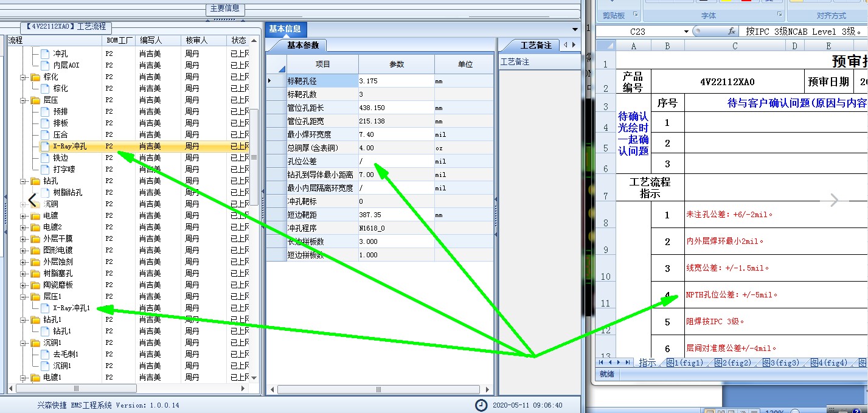
Task: Click the document icon beside 预排
Action: (x=44, y=111)
